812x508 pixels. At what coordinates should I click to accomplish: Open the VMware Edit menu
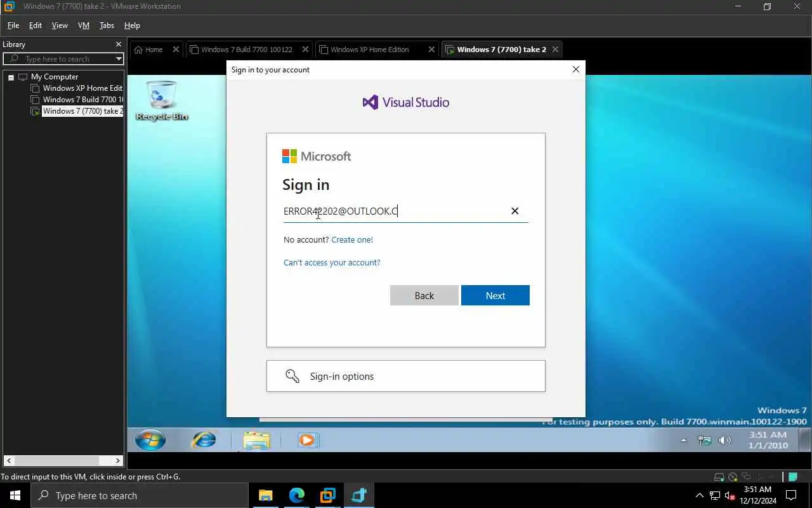(35, 25)
